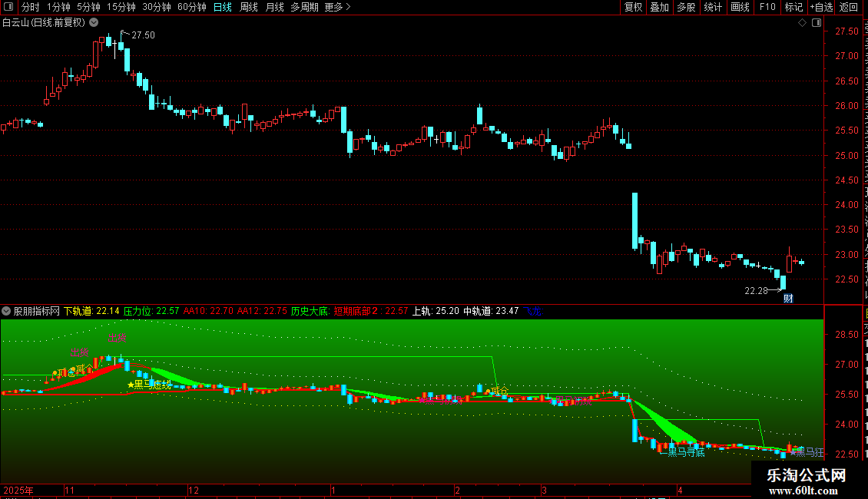
Task: Expand dropdown beside 股朋指标网 indicator name
Action: 6,311
